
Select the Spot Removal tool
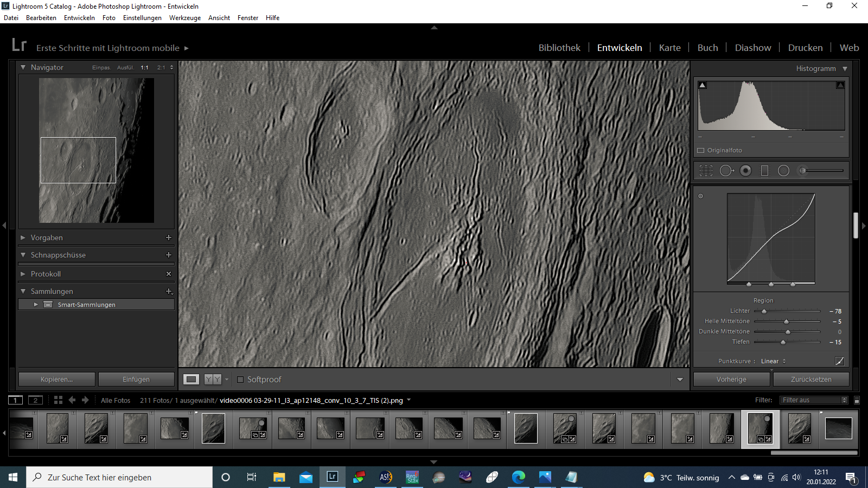(x=726, y=171)
